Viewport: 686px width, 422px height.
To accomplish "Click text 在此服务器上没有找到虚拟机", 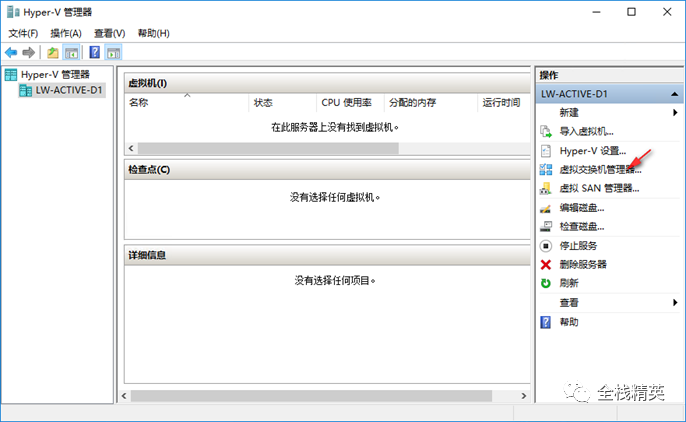I will tap(335, 128).
